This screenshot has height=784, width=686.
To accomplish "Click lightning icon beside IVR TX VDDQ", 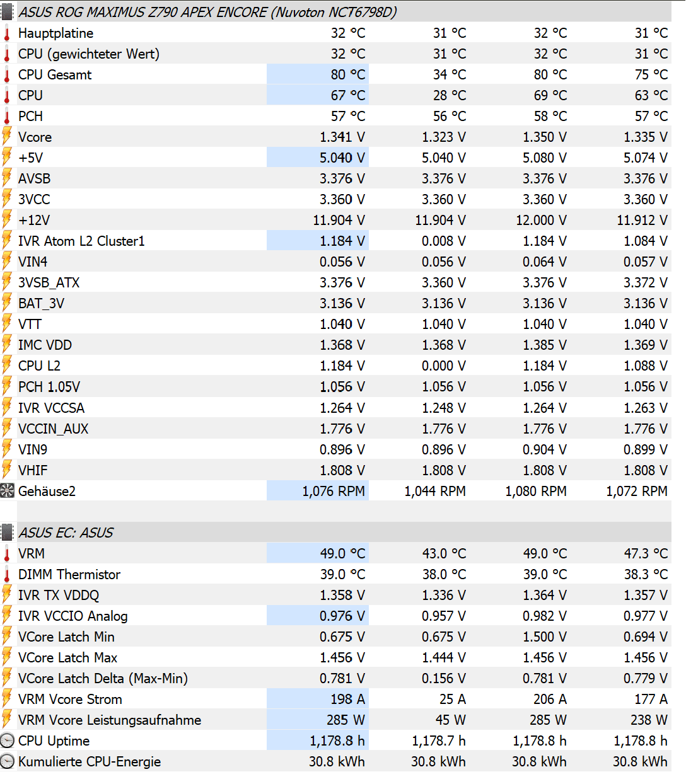I will coord(7,595).
